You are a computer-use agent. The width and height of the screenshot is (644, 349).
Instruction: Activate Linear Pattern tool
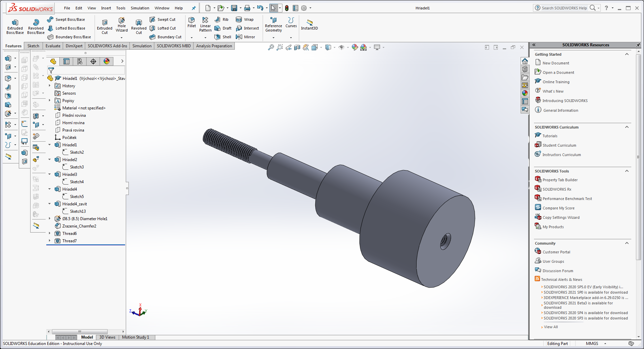point(205,24)
